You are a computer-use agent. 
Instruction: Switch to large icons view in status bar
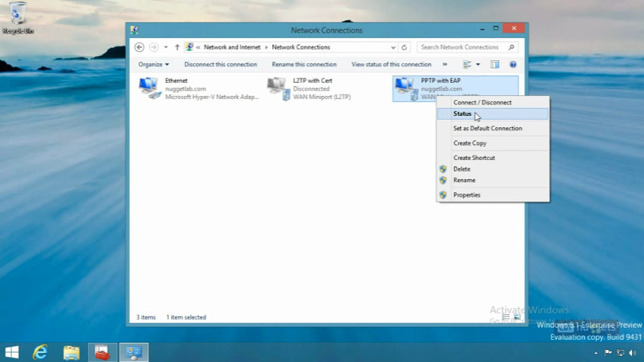click(517, 317)
